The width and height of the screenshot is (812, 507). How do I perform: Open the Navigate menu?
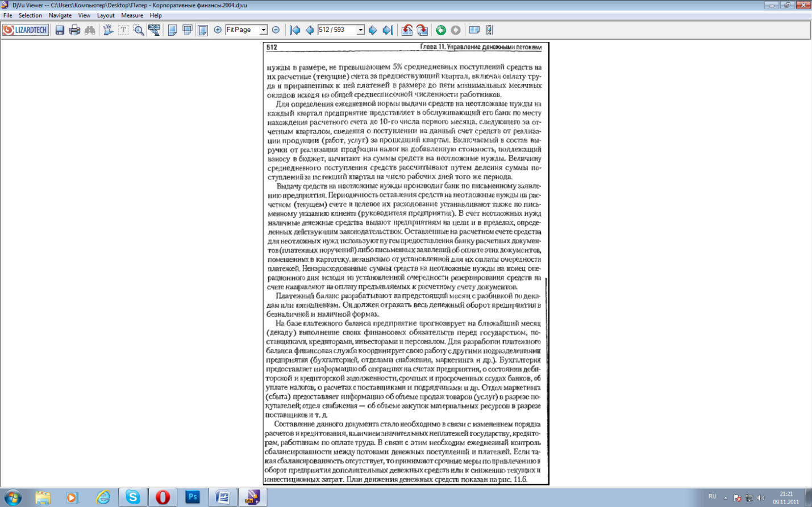60,15
